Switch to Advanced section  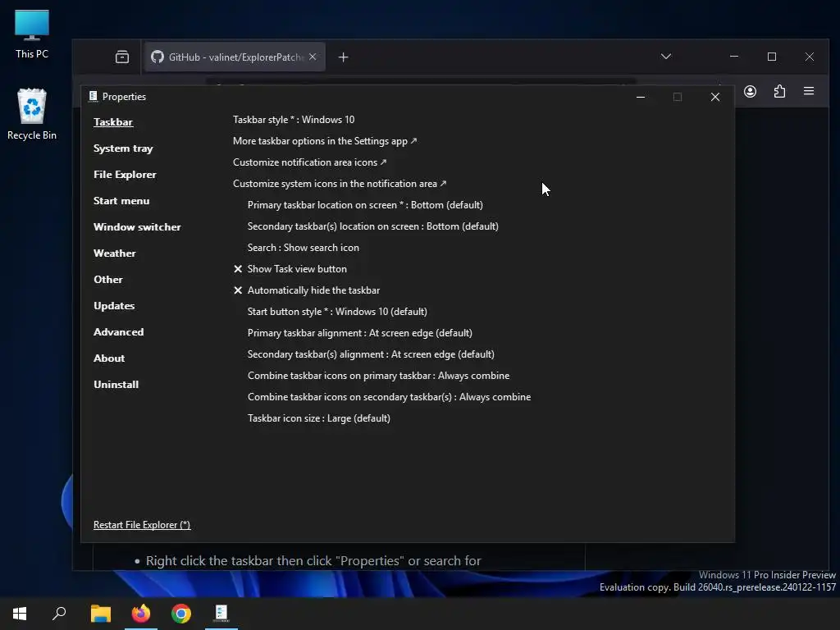pyautogui.click(x=118, y=332)
